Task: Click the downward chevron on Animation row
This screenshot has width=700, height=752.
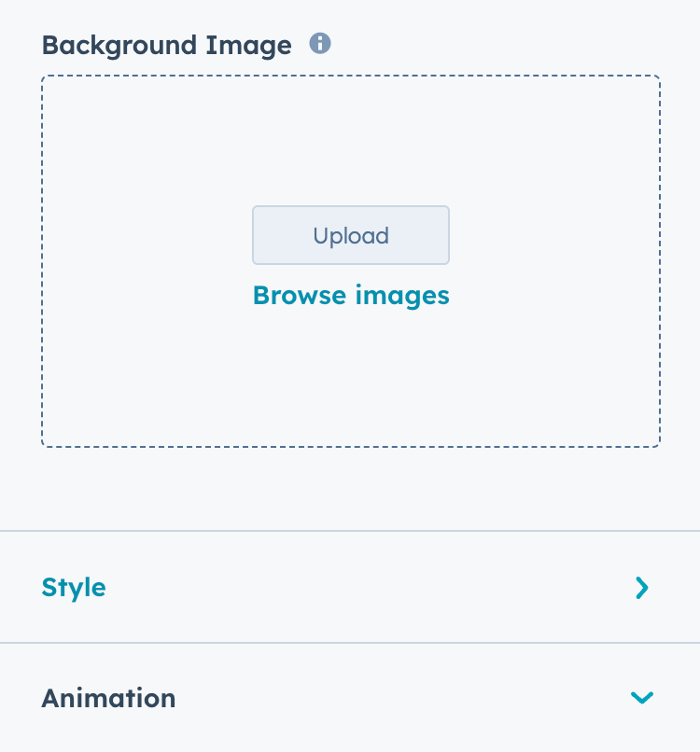Action: coord(641,697)
